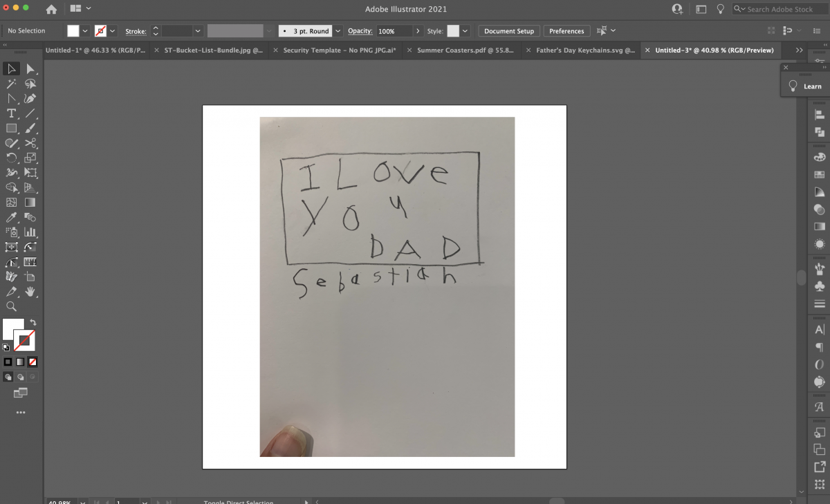
Task: Click the Opacity label link
Action: click(x=360, y=31)
